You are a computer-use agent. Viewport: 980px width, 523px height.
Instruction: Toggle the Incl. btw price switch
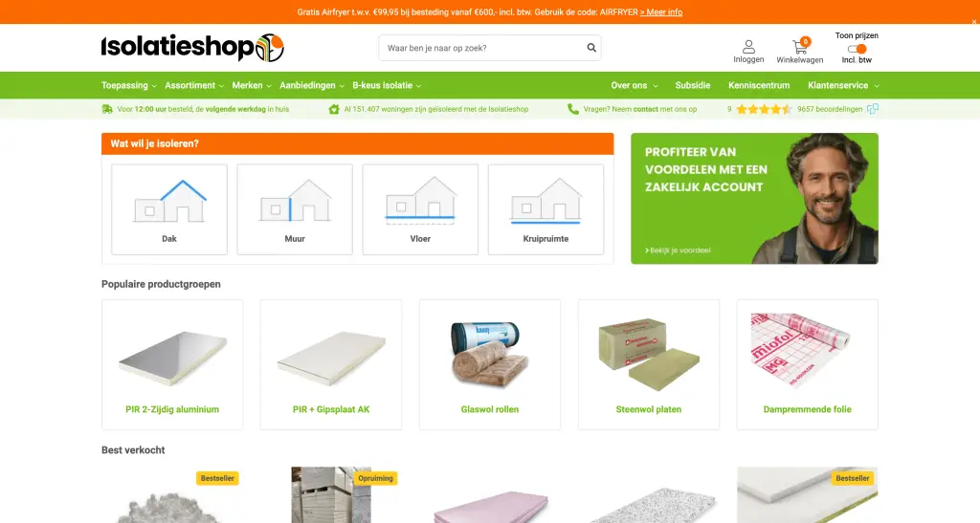pos(857,49)
